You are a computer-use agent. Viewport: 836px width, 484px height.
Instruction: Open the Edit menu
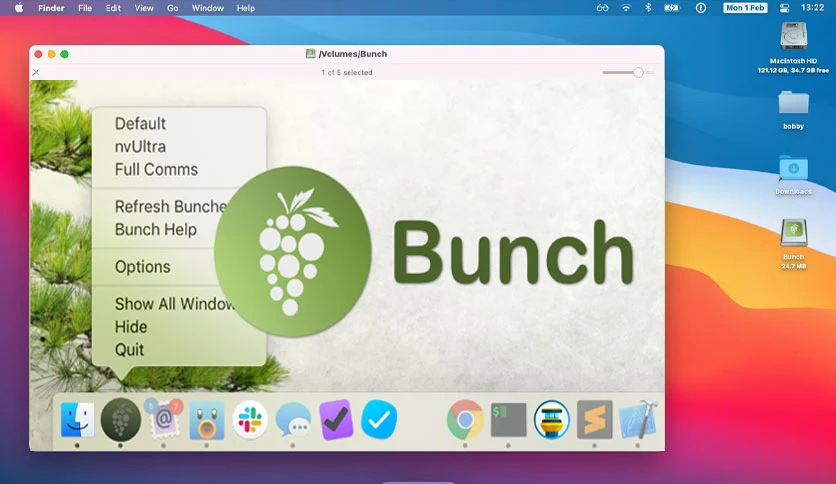(113, 8)
